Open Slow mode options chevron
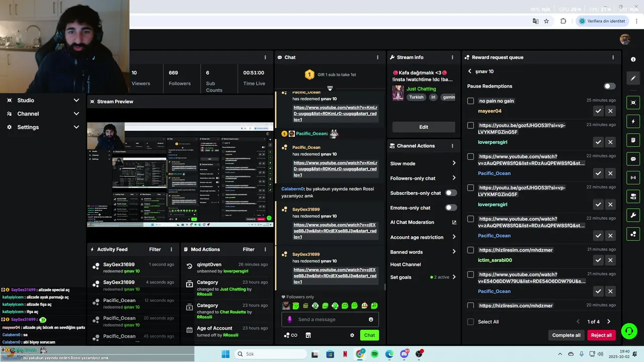644x362 pixels. pyautogui.click(x=454, y=163)
